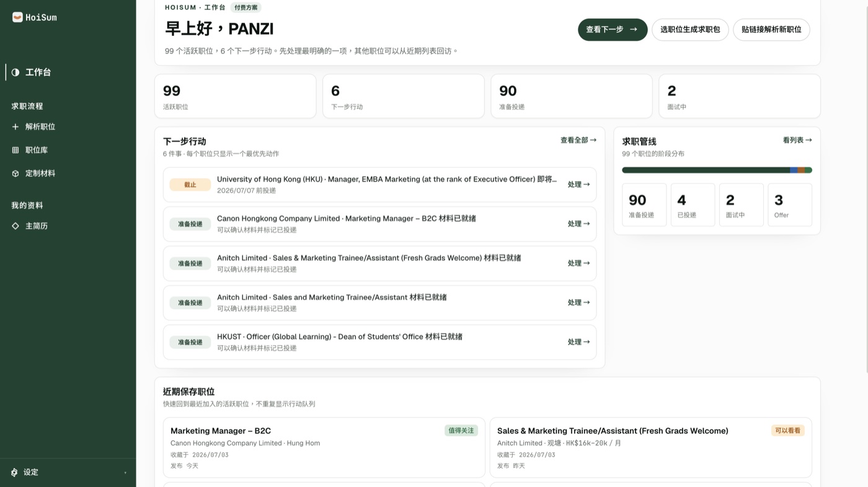Click the 选职位生成求职包 button
This screenshot has height=487, width=868.
pyautogui.click(x=690, y=30)
